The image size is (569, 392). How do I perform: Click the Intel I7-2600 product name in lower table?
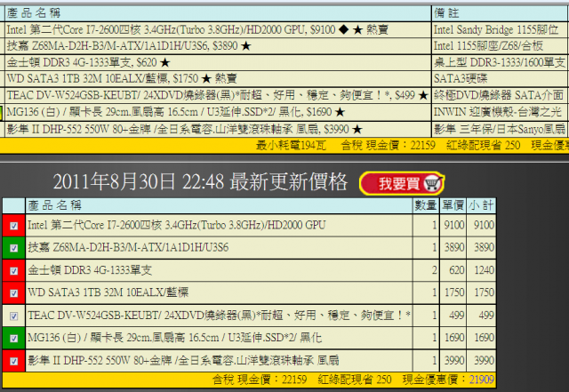tap(176, 226)
